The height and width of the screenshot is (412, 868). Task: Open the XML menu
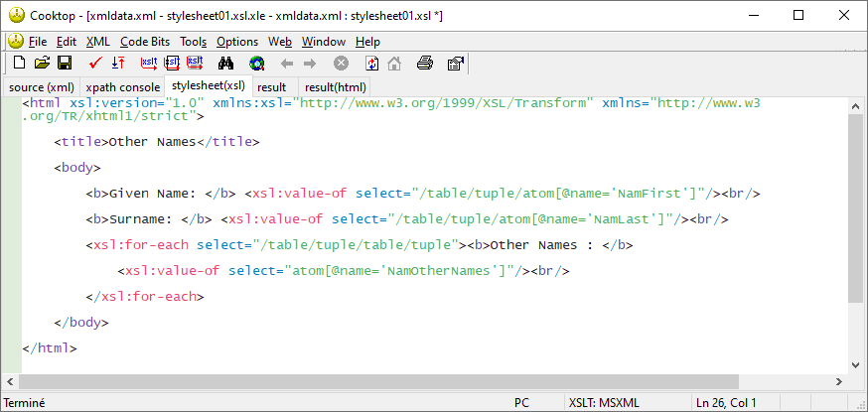pyautogui.click(x=98, y=42)
